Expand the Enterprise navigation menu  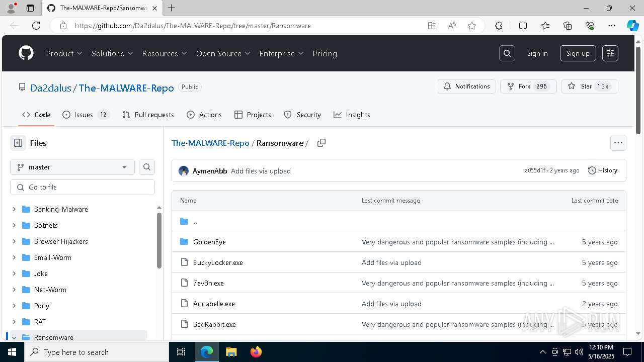pyautogui.click(x=282, y=53)
